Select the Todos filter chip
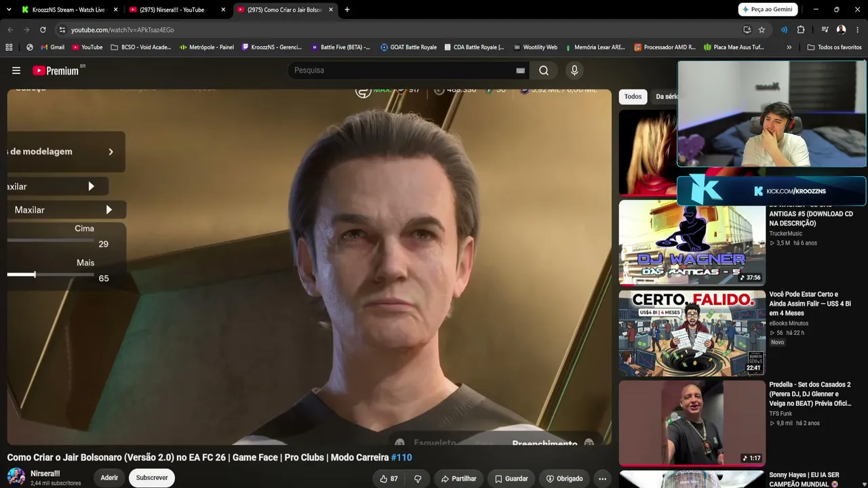868x488 pixels. (633, 97)
